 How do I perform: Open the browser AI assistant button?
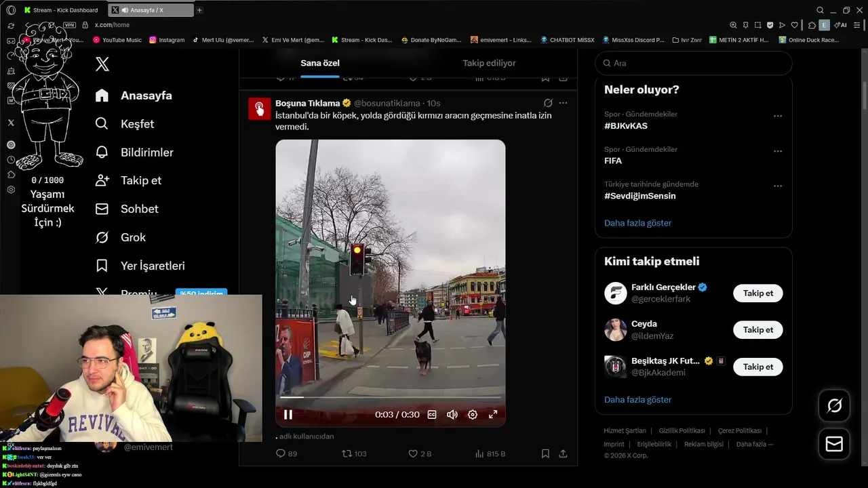coord(841,25)
